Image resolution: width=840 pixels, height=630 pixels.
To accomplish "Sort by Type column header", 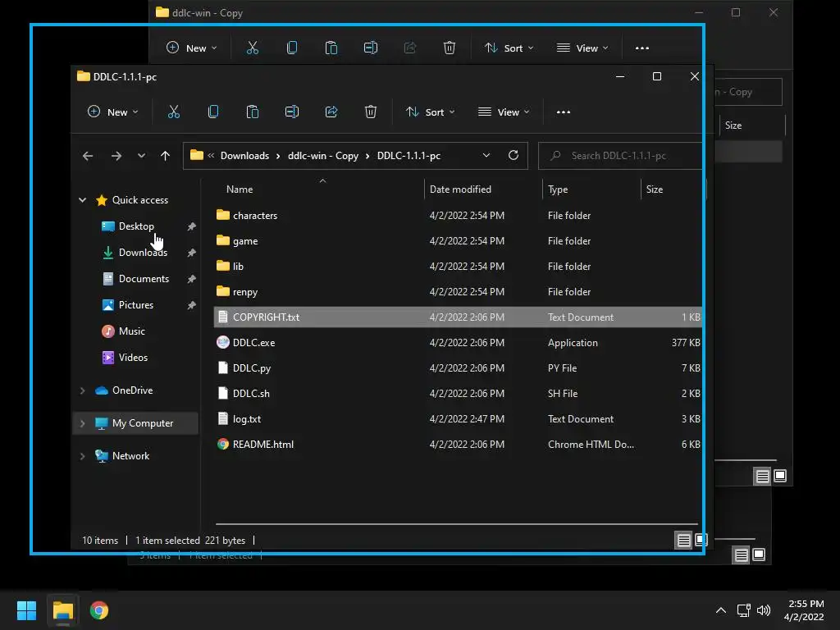I will 558,189.
